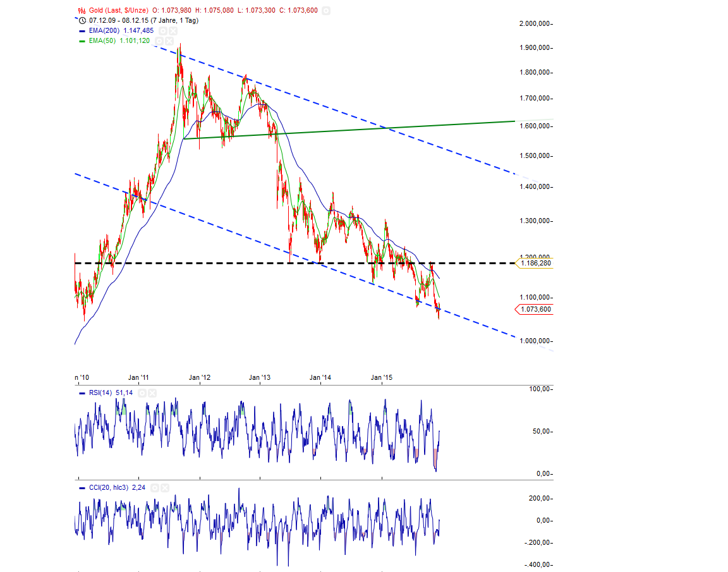This screenshot has height=572, width=728.
Task: Click the Jan '15 axis label
Action: [380, 376]
